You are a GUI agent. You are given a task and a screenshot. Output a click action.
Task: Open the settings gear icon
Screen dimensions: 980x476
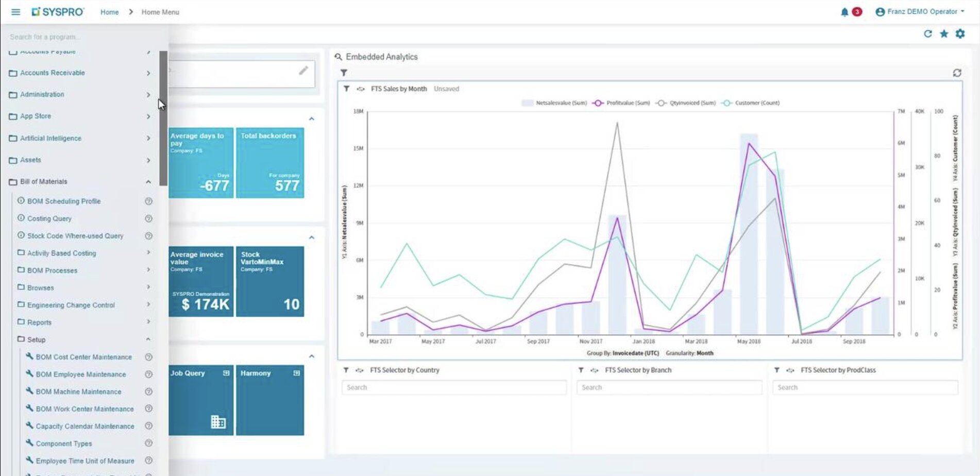(x=960, y=34)
